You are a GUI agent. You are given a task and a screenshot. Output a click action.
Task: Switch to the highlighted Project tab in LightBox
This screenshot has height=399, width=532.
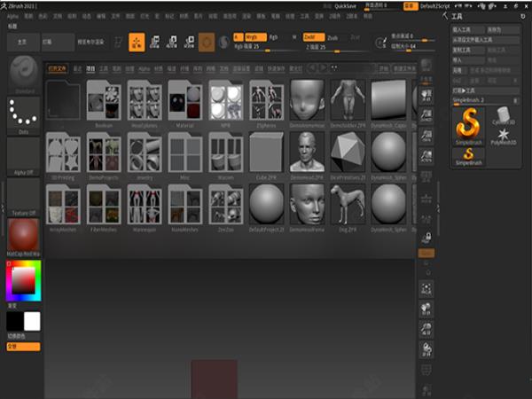coord(90,68)
